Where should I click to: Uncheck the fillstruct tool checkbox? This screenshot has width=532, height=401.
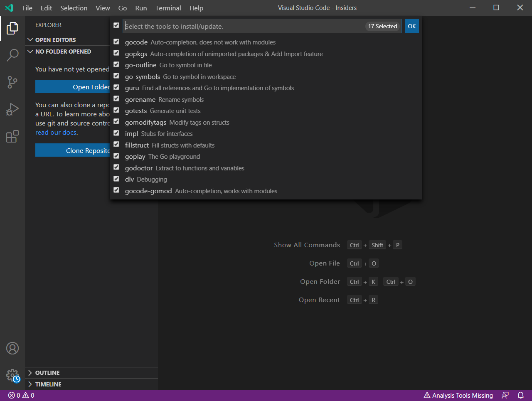coord(116,145)
